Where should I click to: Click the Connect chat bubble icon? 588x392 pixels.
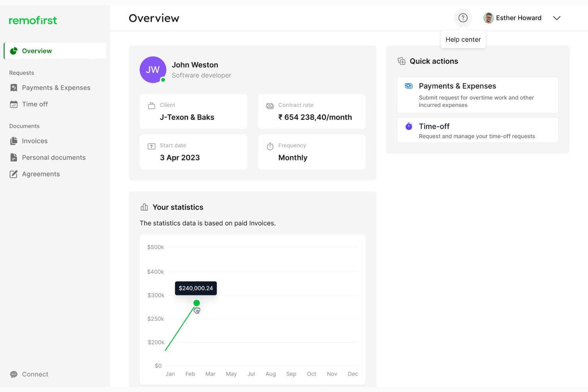[14, 374]
